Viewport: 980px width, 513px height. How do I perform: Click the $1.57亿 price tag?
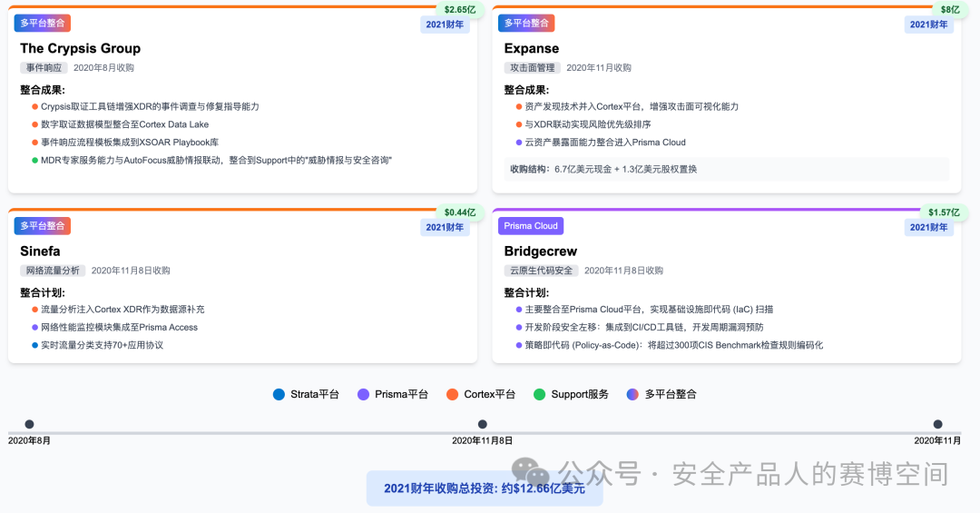click(x=944, y=212)
